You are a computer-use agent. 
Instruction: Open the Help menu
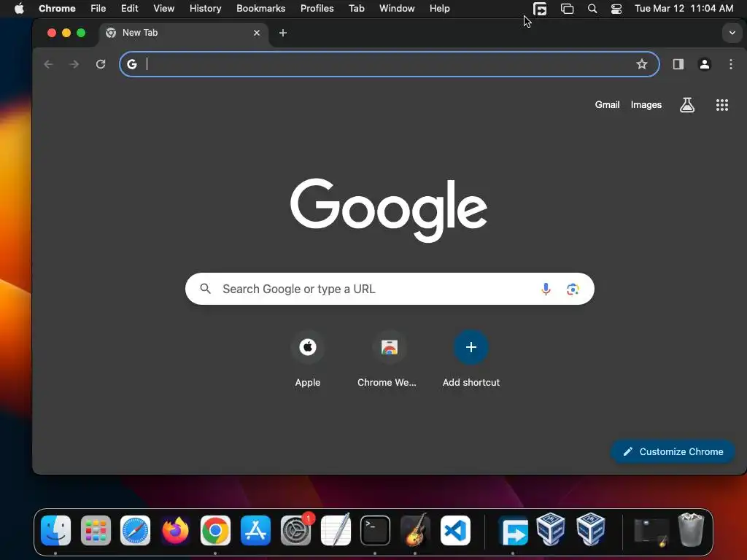[439, 8]
